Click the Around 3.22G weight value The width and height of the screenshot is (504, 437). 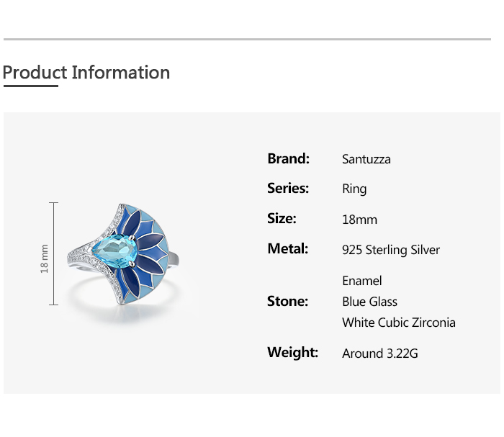coord(380,353)
